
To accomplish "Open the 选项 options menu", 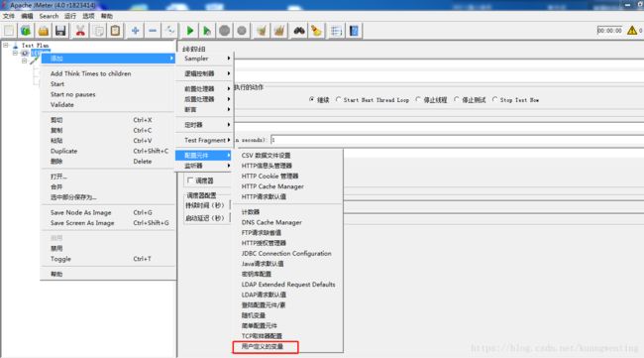I will 88,16.
